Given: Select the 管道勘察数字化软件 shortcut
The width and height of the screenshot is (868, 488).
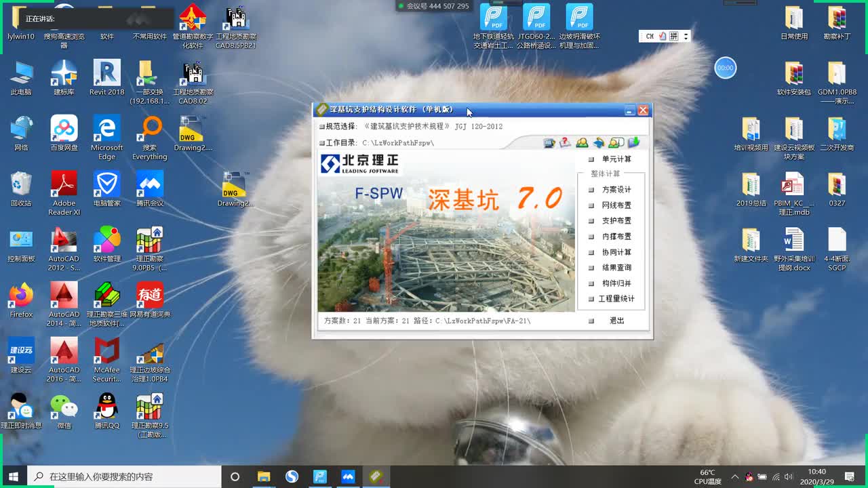Looking at the screenshot, I should pos(193,26).
